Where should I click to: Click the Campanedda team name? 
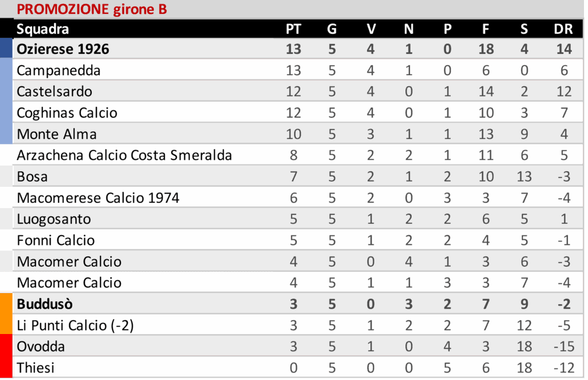[59, 70]
